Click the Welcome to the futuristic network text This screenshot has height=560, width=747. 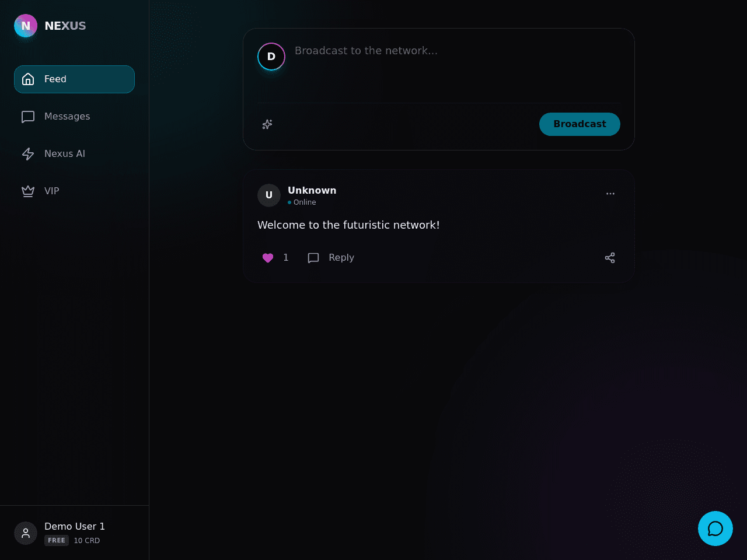pos(348,225)
